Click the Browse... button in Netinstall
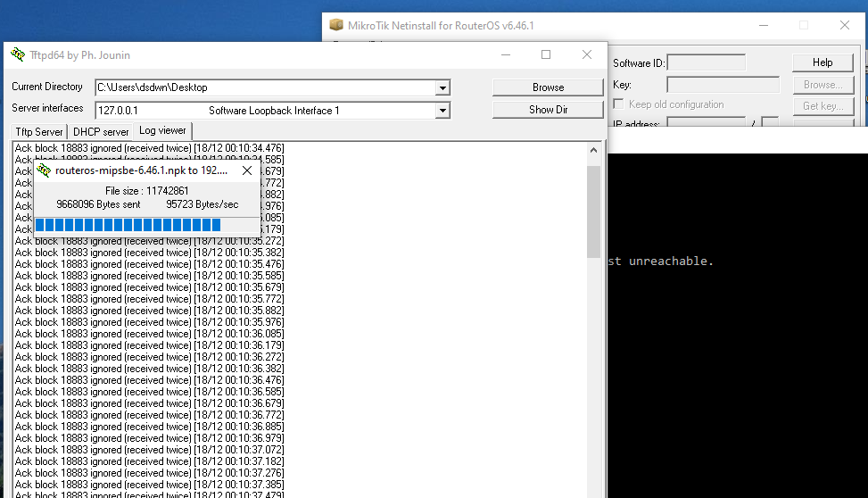Viewport: 868px width, 498px height. (823, 85)
